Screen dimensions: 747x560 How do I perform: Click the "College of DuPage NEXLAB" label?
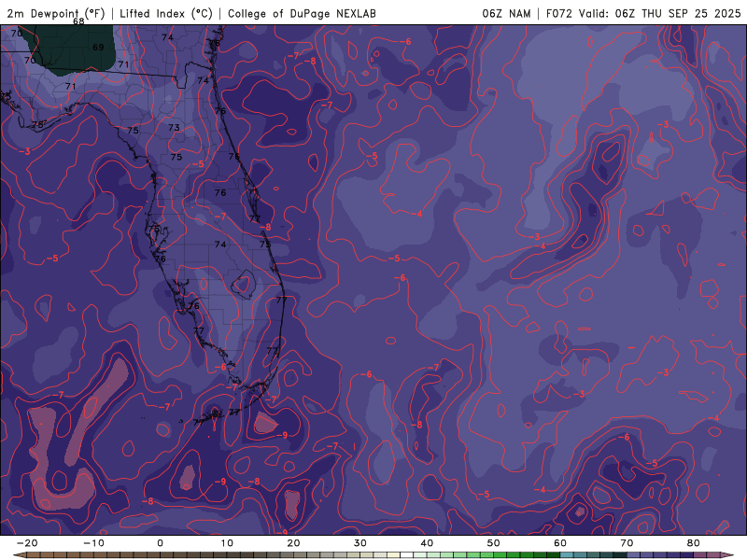(x=302, y=13)
